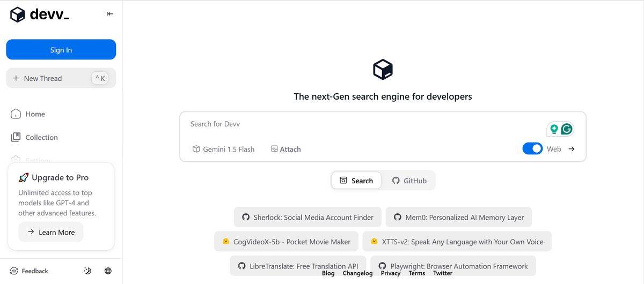Click the Grammarly icon in search box
Screen dimensions: 644x284
tap(567, 129)
